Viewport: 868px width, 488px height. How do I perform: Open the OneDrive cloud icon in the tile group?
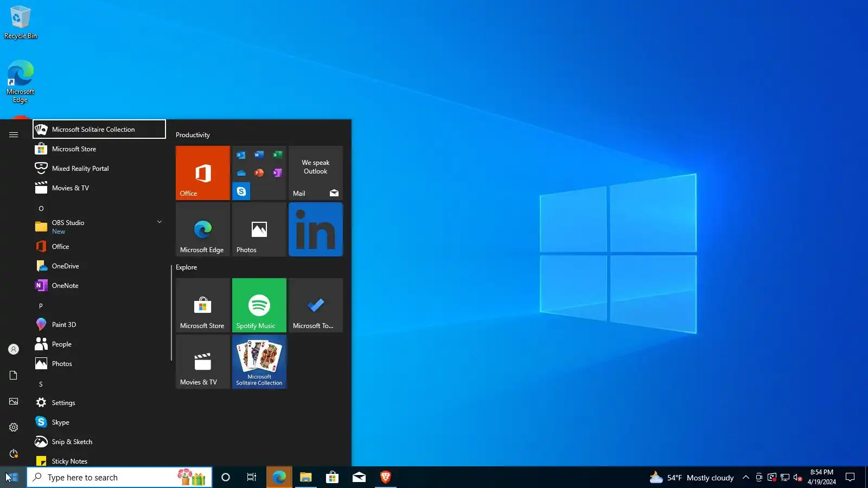(x=241, y=173)
